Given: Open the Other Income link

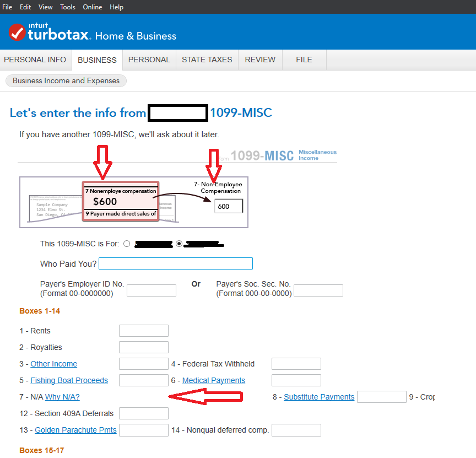Looking at the screenshot, I should tap(54, 364).
